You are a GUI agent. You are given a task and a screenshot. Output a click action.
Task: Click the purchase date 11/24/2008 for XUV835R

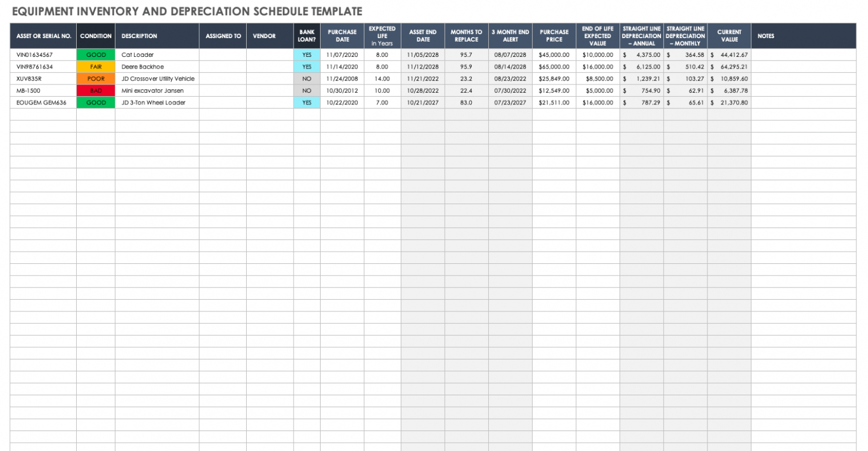click(x=342, y=79)
